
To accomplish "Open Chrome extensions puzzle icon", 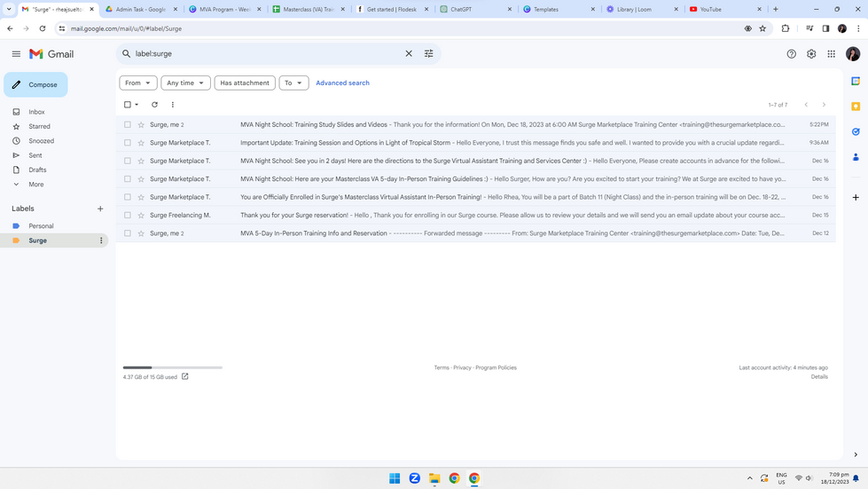I will [x=785, y=28].
